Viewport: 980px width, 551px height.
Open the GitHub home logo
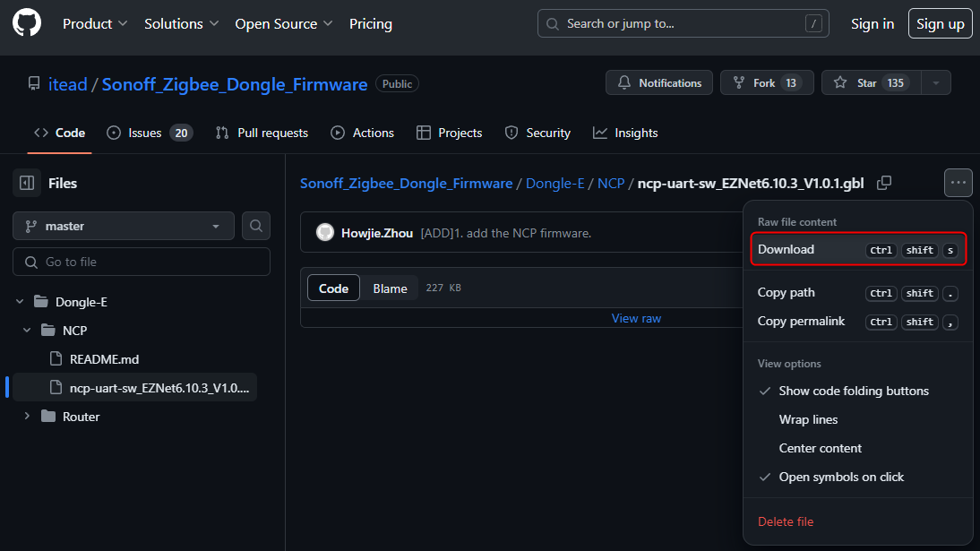tap(27, 23)
